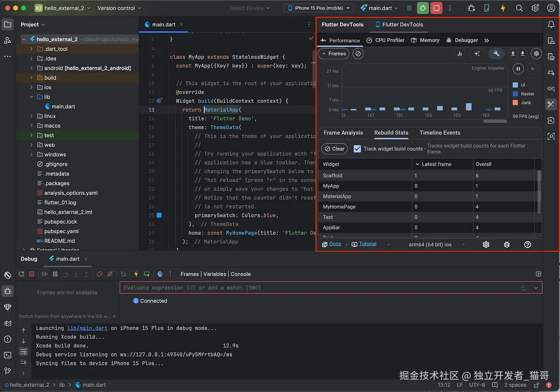Open the hello_external_2 project dropdown

coord(62,8)
